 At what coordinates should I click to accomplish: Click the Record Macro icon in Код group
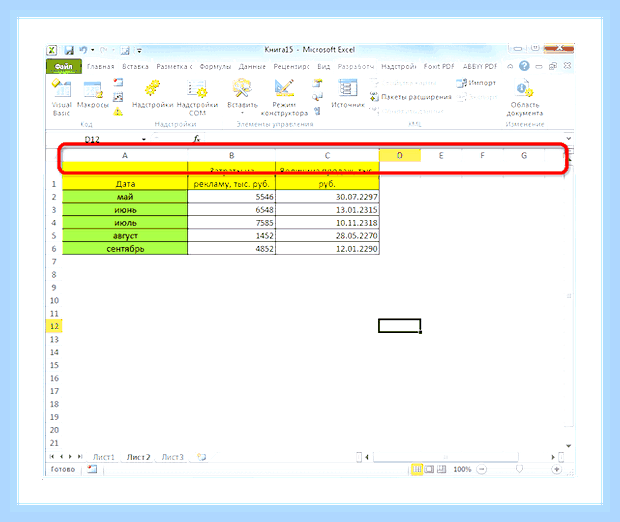click(x=118, y=82)
